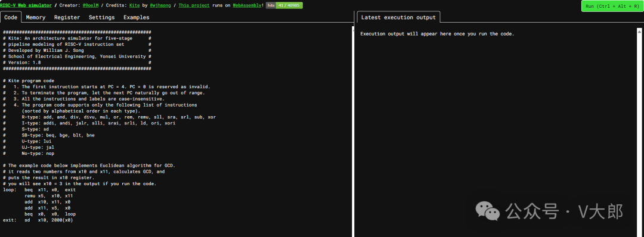644x237 pixels.
Task: Open the Examples tab
Action: coord(137,17)
